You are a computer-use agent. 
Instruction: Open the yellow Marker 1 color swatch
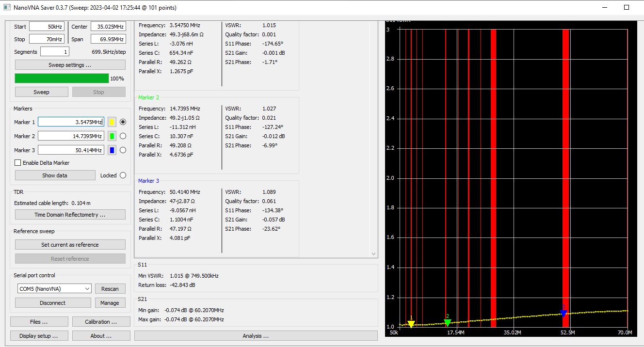112,122
